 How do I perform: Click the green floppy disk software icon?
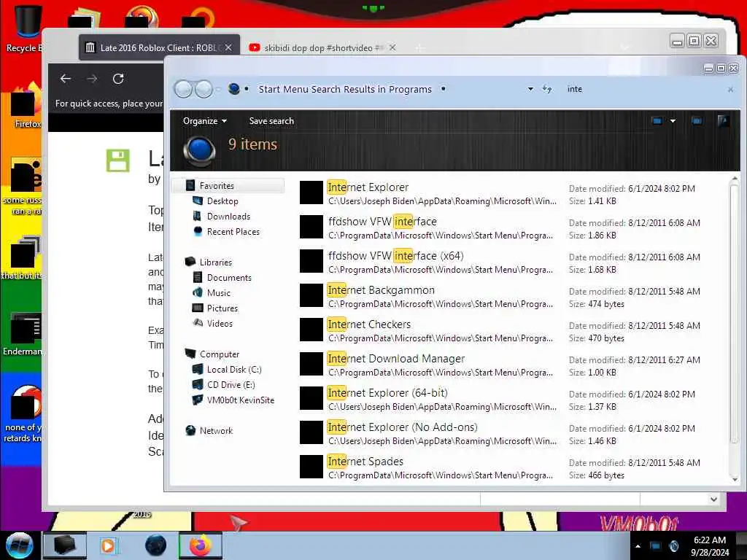117,160
